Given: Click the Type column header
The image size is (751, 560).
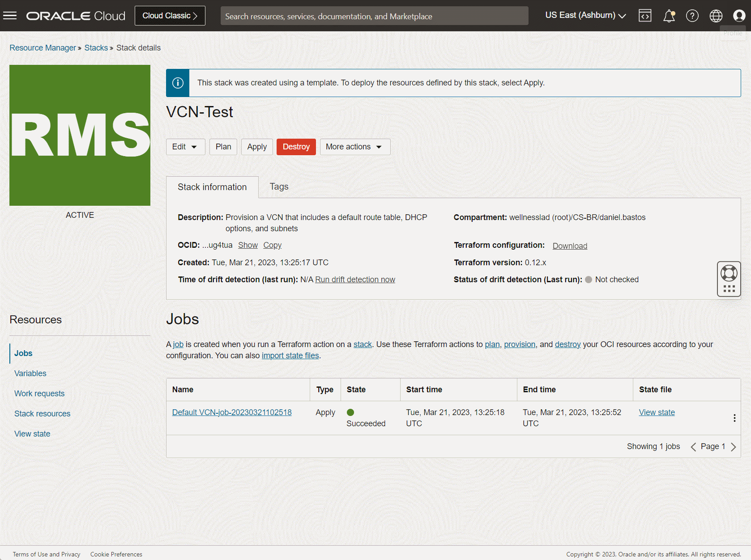Looking at the screenshot, I should [325, 390].
